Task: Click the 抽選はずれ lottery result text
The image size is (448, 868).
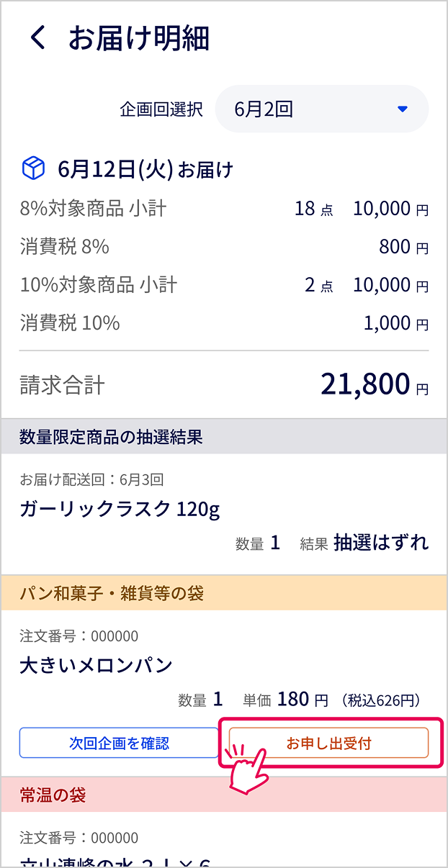Action: pyautogui.click(x=381, y=543)
